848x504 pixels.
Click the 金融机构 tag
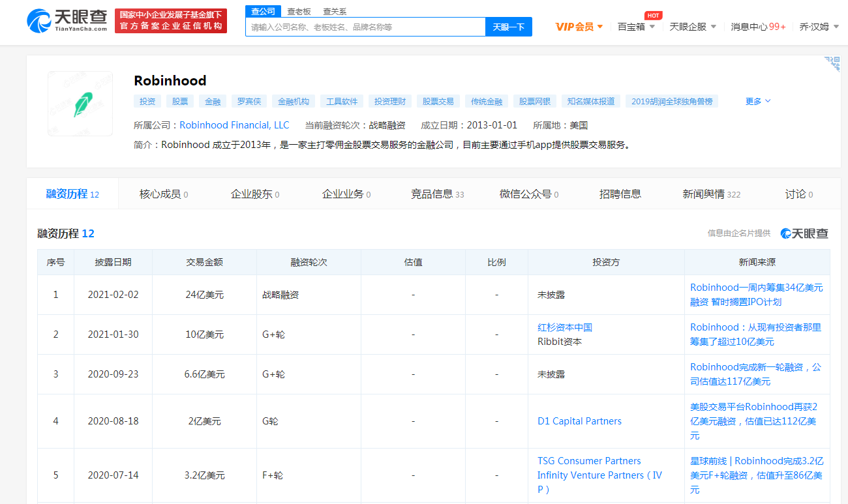[294, 101]
